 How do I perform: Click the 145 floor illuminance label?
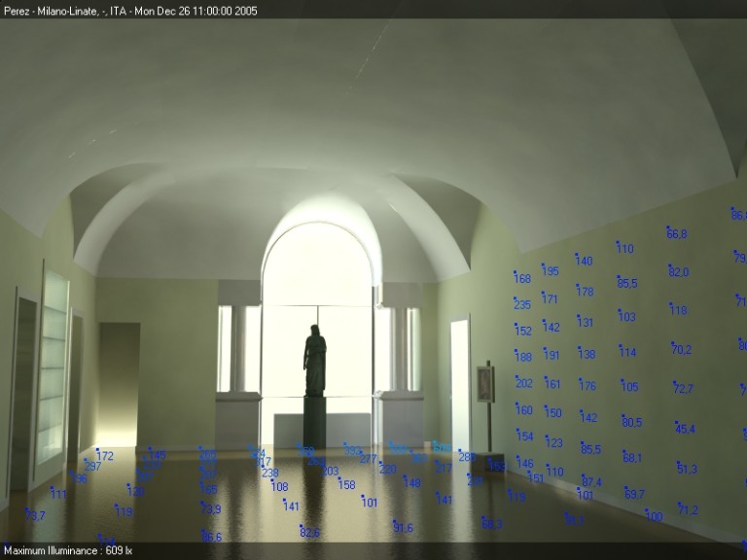pyautogui.click(x=158, y=455)
